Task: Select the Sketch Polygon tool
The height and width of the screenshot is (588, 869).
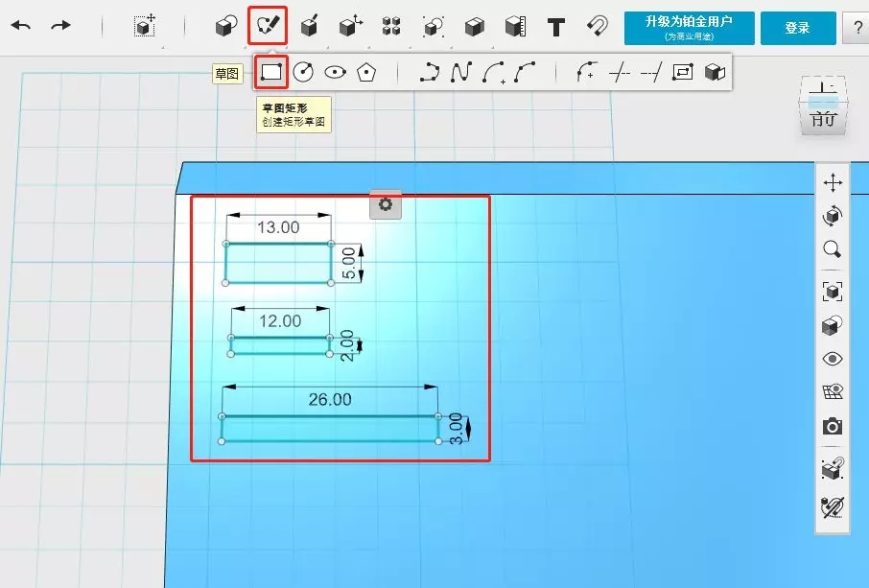Action: click(x=365, y=72)
